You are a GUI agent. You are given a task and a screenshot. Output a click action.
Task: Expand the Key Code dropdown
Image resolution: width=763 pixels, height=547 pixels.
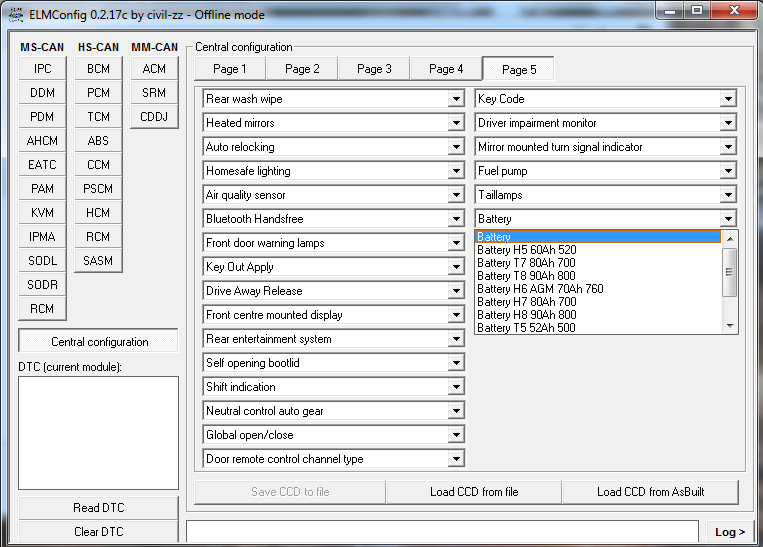728,99
